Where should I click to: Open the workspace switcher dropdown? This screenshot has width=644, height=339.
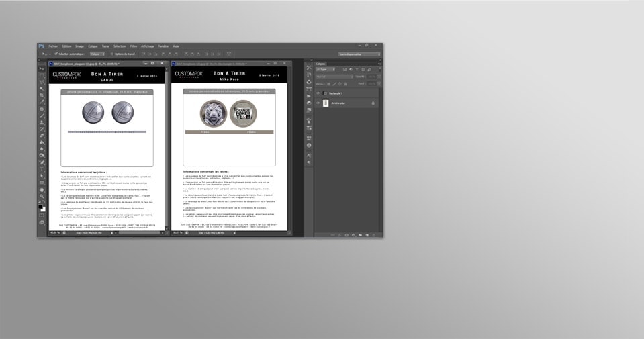coord(359,54)
